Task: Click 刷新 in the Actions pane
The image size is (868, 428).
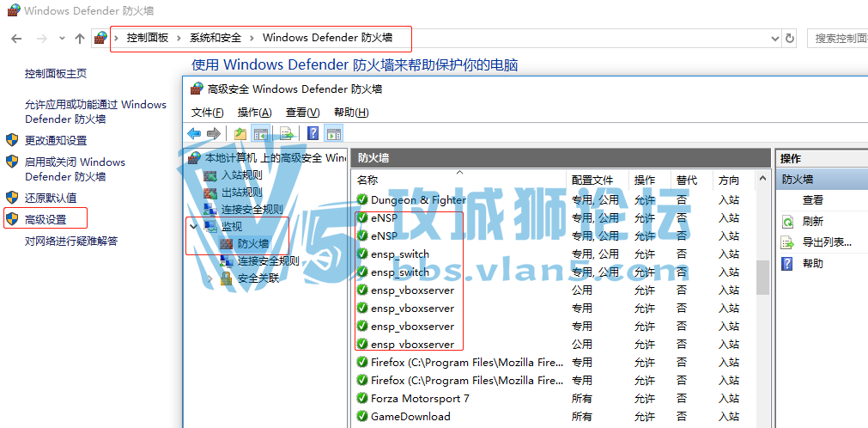Action: (813, 222)
